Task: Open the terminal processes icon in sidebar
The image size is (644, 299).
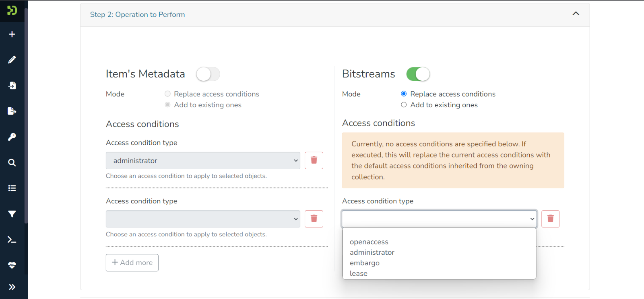Action: [12, 240]
